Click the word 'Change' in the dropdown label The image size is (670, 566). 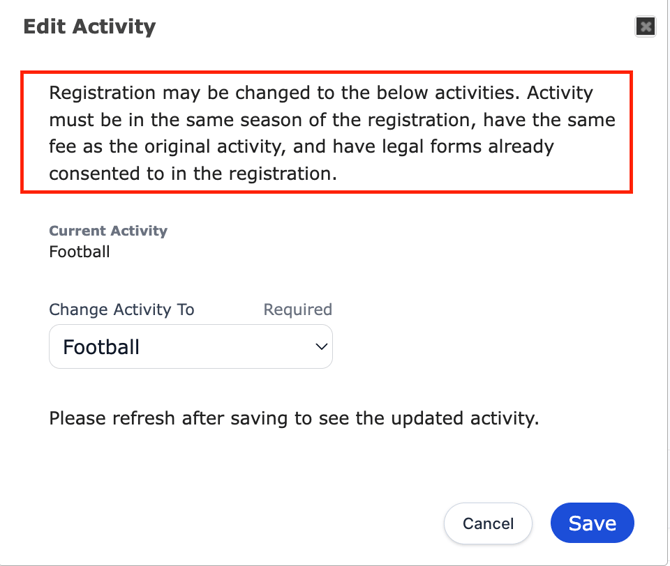[79, 309]
